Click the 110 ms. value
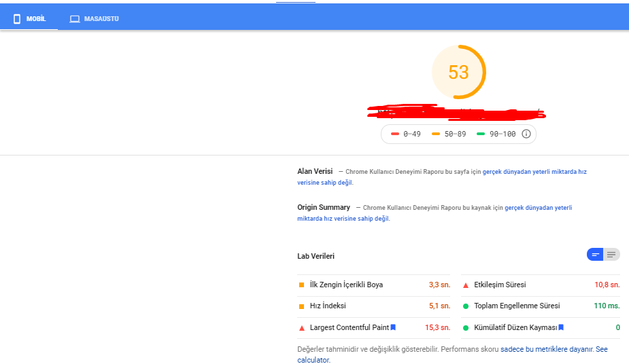 point(607,306)
